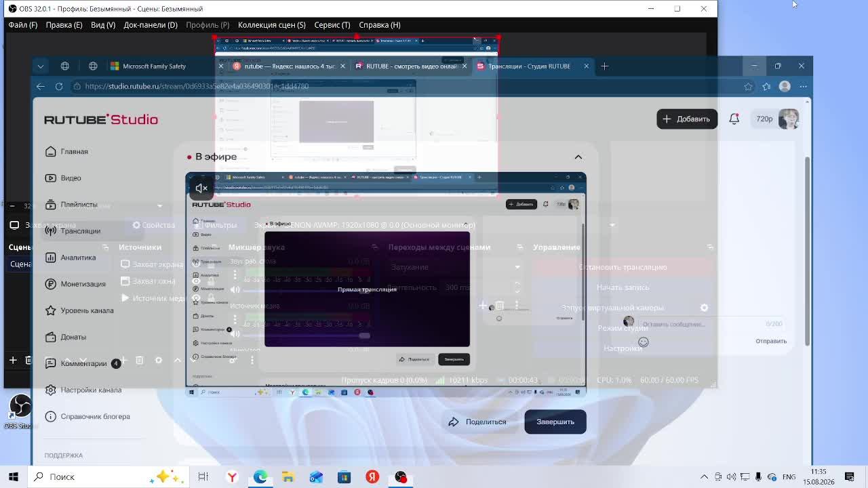Close the Microsoft Family Safety tab
The height and width of the screenshot is (488, 868).
pyautogui.click(x=220, y=66)
